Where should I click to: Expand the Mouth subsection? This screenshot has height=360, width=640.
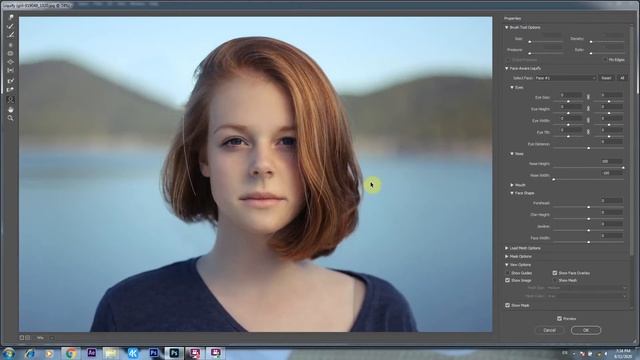click(512, 185)
